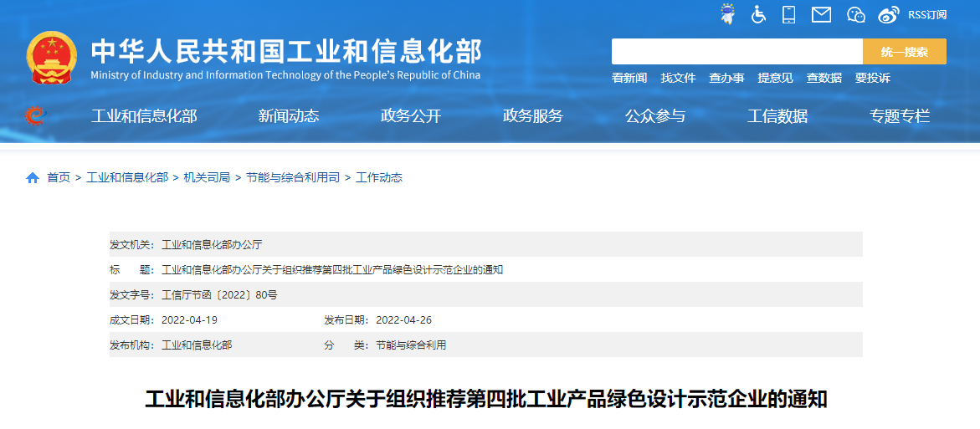Navigate to 节能与综合利用司 in breadcrumb
This screenshot has height=429, width=980.
point(293,178)
